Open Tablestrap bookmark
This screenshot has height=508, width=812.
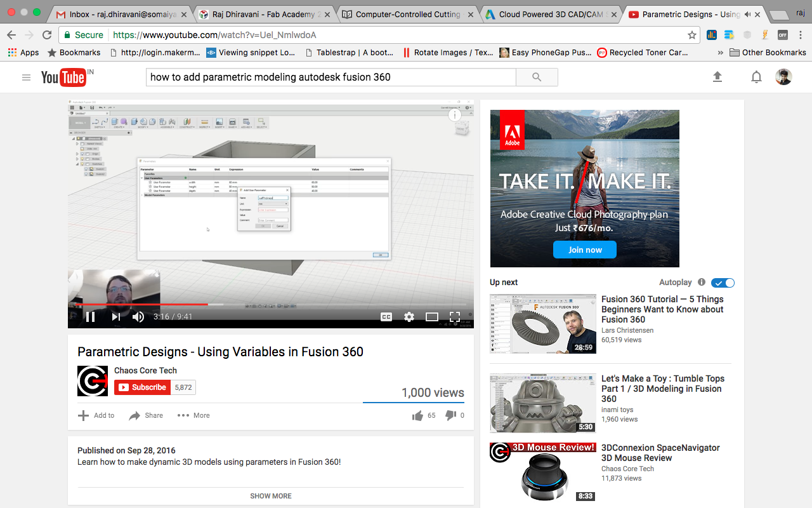point(350,53)
